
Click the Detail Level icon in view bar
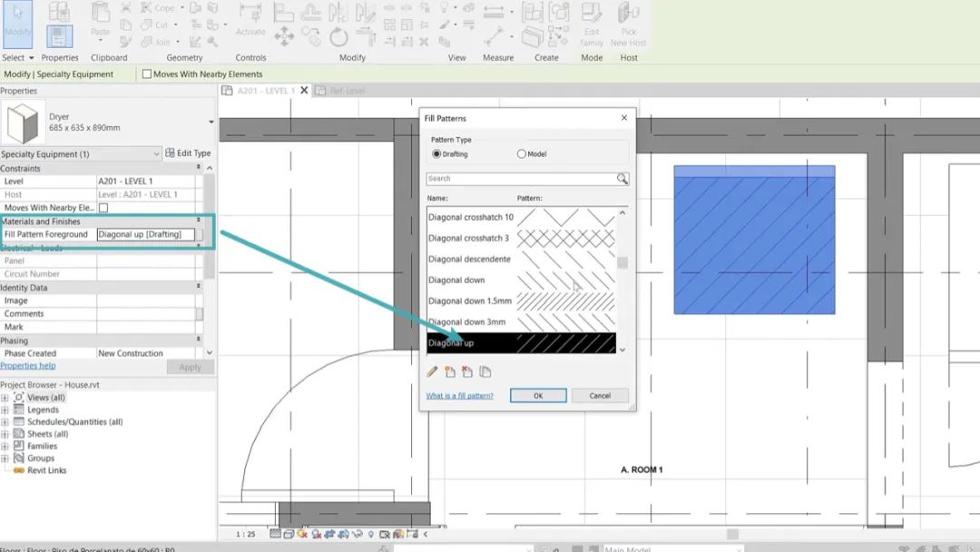click(275, 534)
